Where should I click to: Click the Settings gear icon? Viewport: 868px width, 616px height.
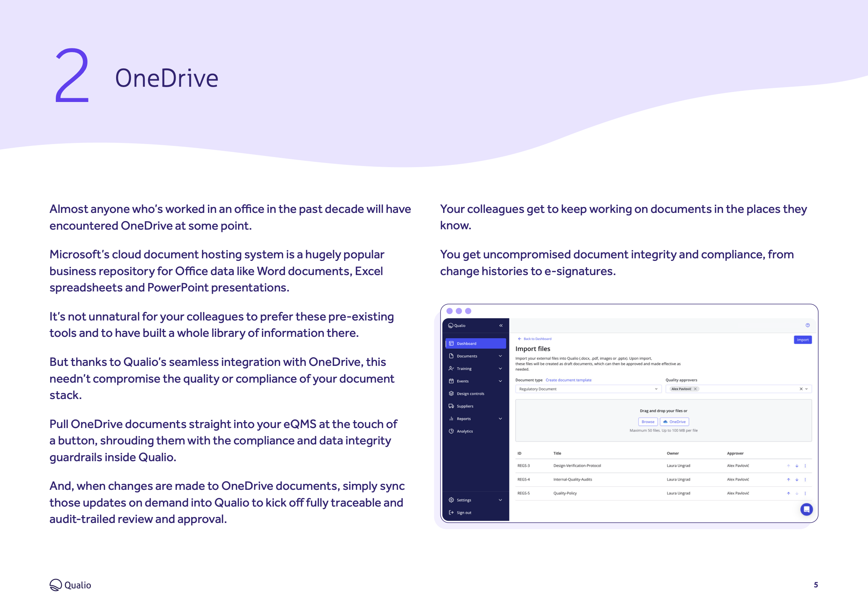pos(451,500)
